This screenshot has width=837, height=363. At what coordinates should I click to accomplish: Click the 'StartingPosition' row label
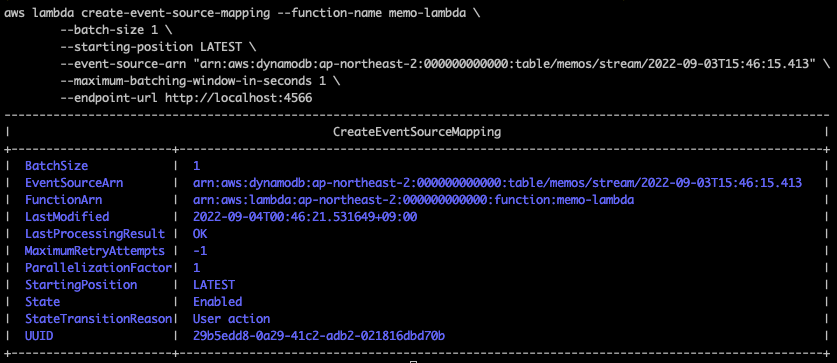point(81,285)
